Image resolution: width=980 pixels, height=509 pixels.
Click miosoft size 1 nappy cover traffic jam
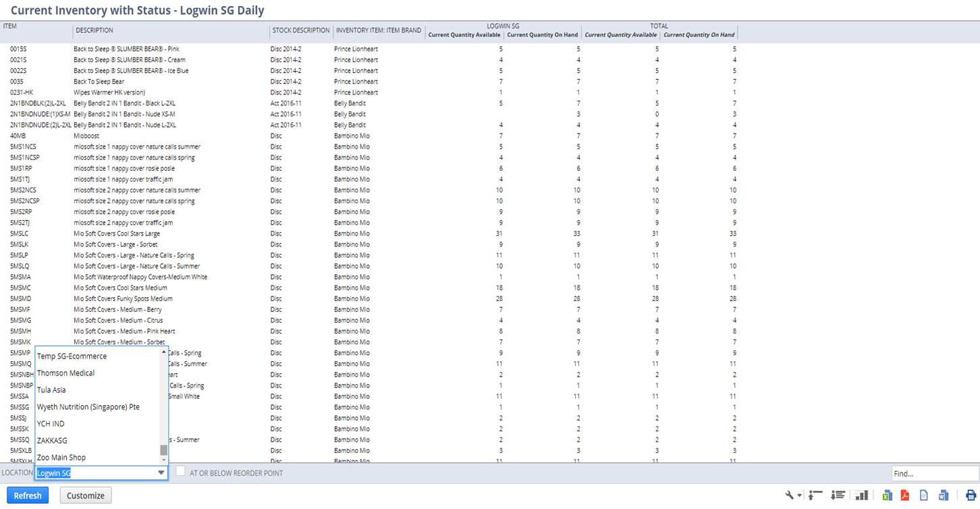[x=124, y=180]
